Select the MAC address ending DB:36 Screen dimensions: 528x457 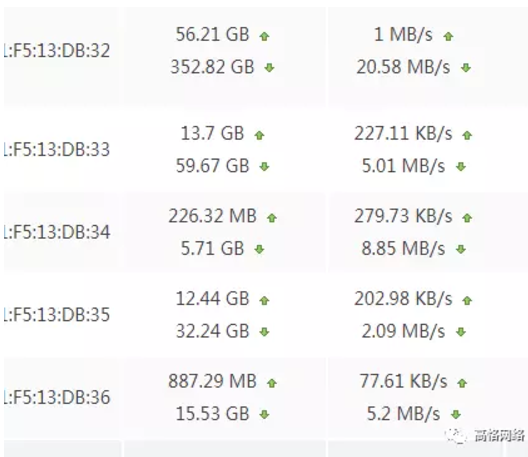(x=57, y=397)
